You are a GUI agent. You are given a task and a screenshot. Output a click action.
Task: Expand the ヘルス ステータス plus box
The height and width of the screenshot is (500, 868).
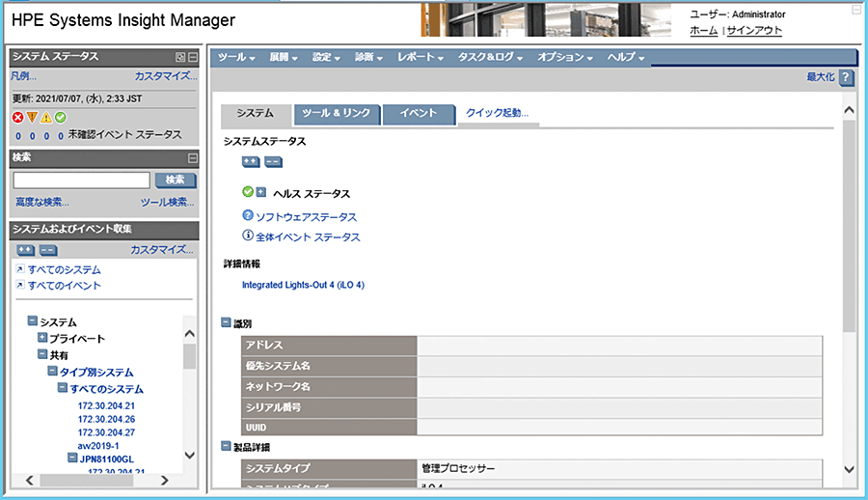point(260,192)
